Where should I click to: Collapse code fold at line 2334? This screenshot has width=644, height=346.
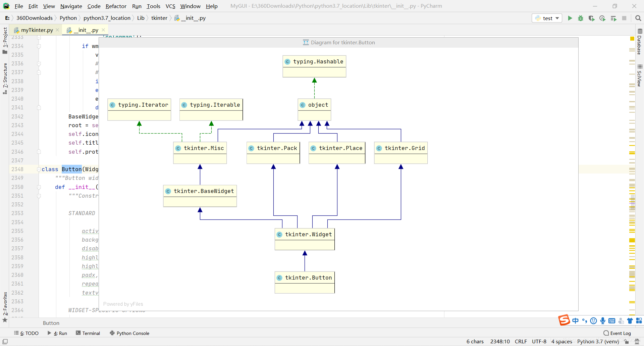(39, 46)
